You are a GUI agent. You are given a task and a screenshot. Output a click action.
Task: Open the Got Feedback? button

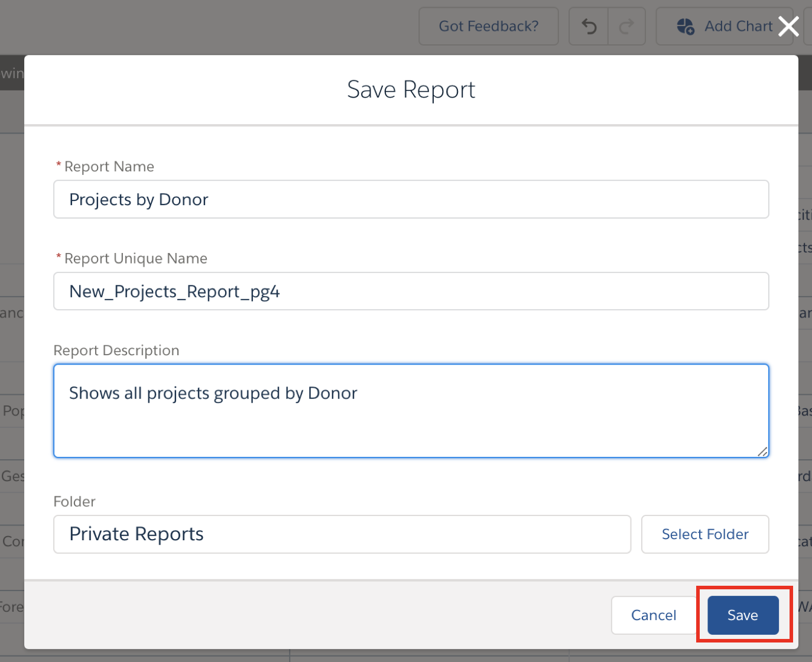pyautogui.click(x=489, y=26)
